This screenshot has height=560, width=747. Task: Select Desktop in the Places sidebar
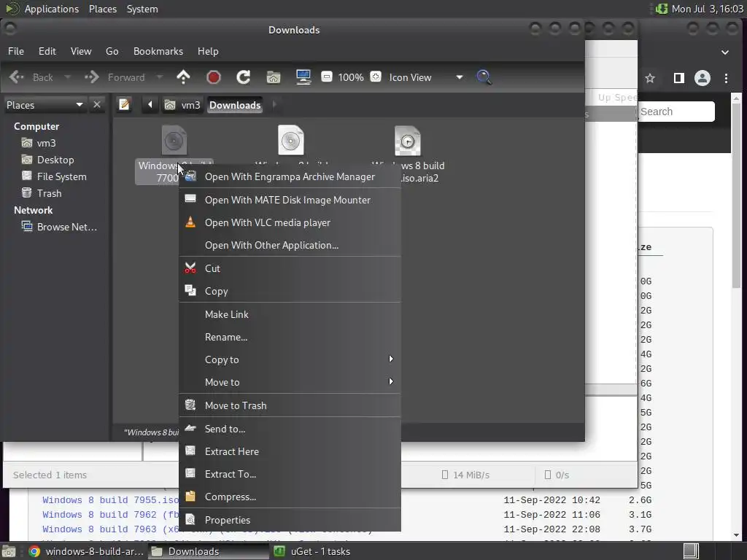pos(47,160)
